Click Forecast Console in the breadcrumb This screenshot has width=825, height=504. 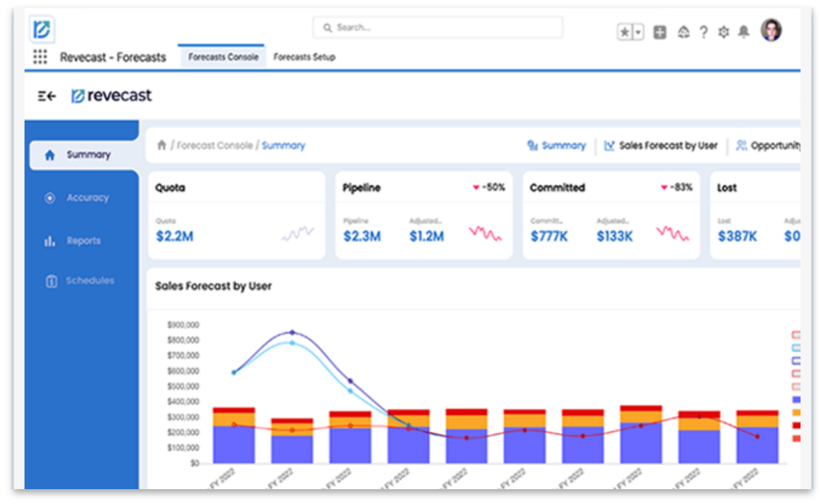click(x=214, y=146)
